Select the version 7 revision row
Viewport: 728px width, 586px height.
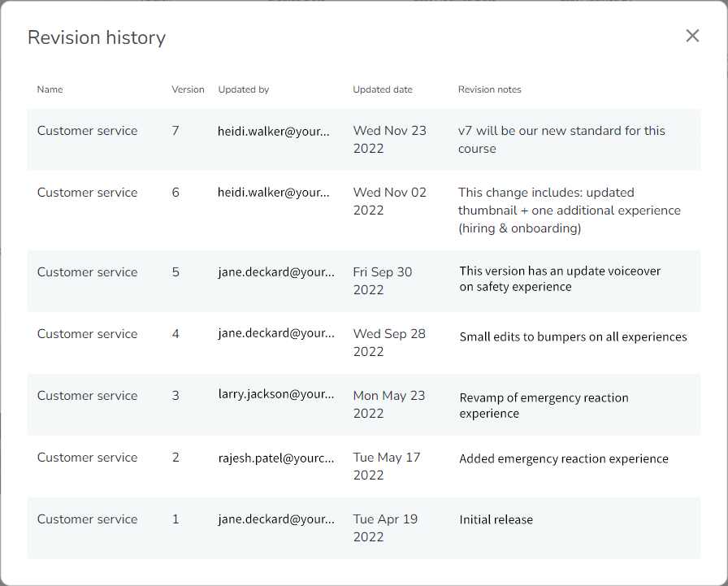[363, 139]
